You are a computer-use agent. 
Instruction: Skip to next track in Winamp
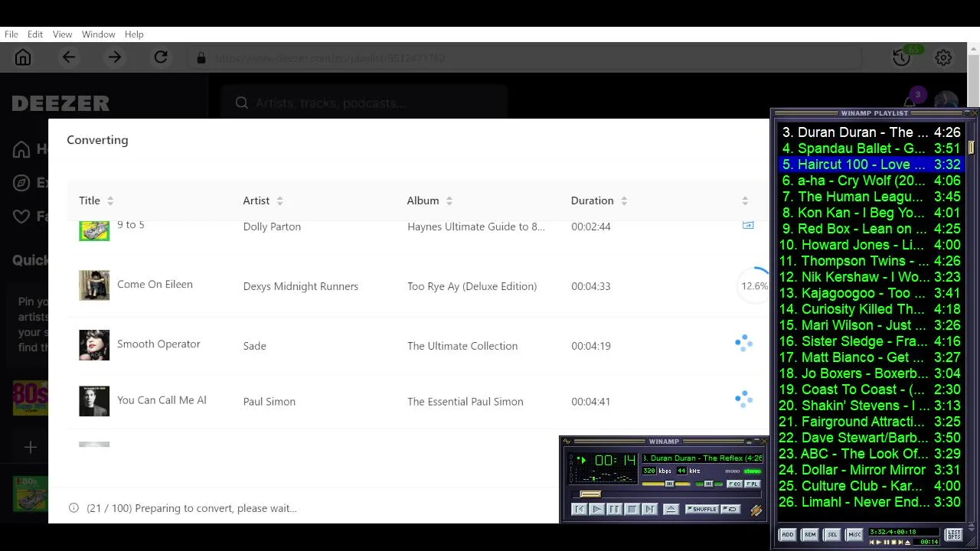[649, 509]
